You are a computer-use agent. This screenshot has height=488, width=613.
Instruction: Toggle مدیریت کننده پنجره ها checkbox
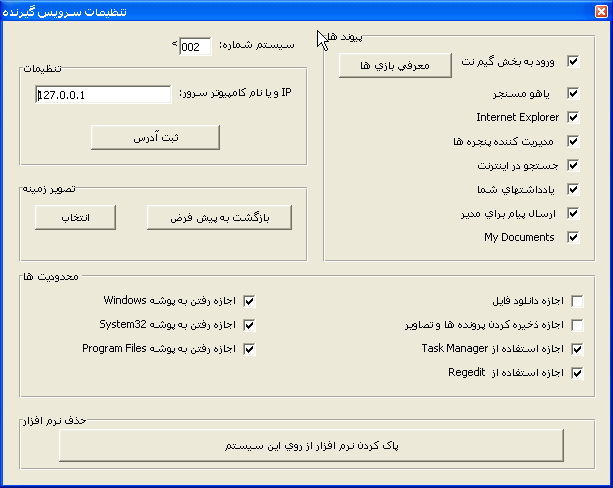pos(573,142)
